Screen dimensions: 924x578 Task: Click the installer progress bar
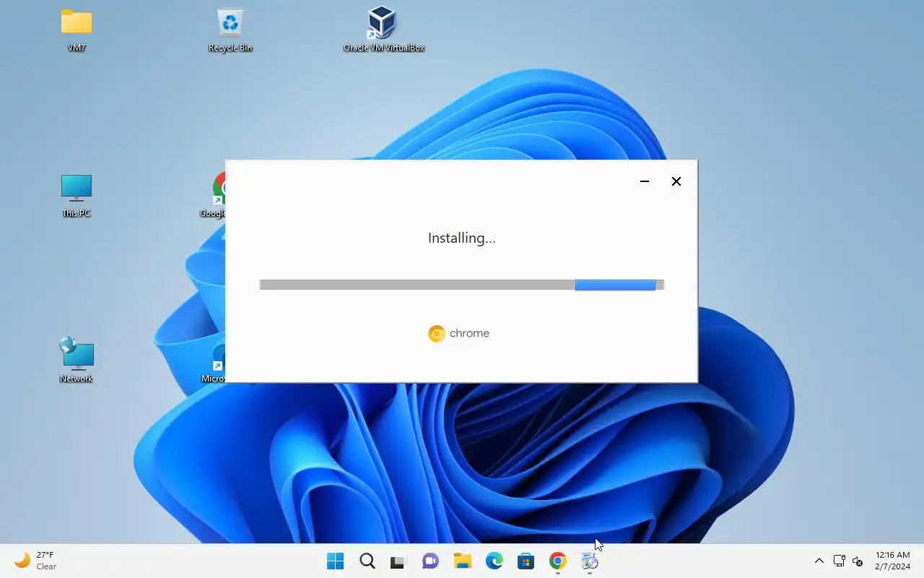pos(462,285)
